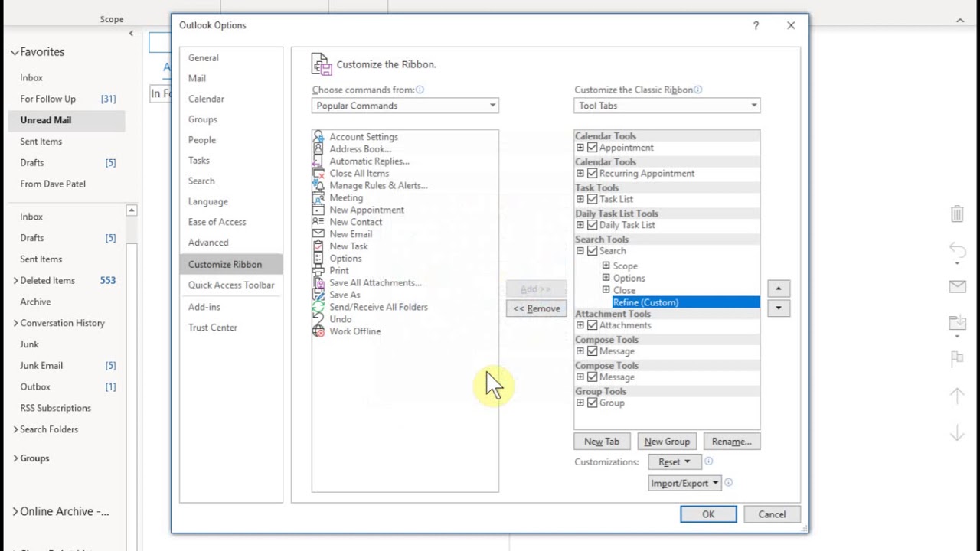Expand the Close group under Search

click(606, 290)
